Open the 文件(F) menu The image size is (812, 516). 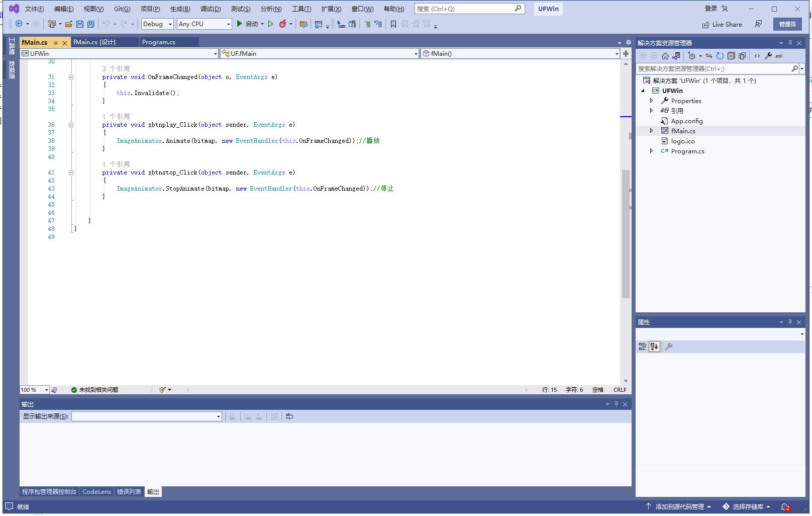tap(34, 9)
